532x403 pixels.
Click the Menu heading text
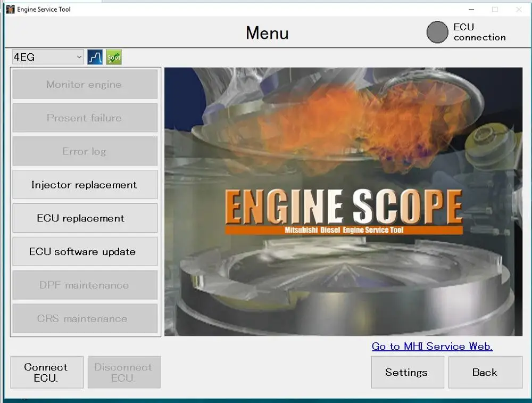(x=268, y=33)
